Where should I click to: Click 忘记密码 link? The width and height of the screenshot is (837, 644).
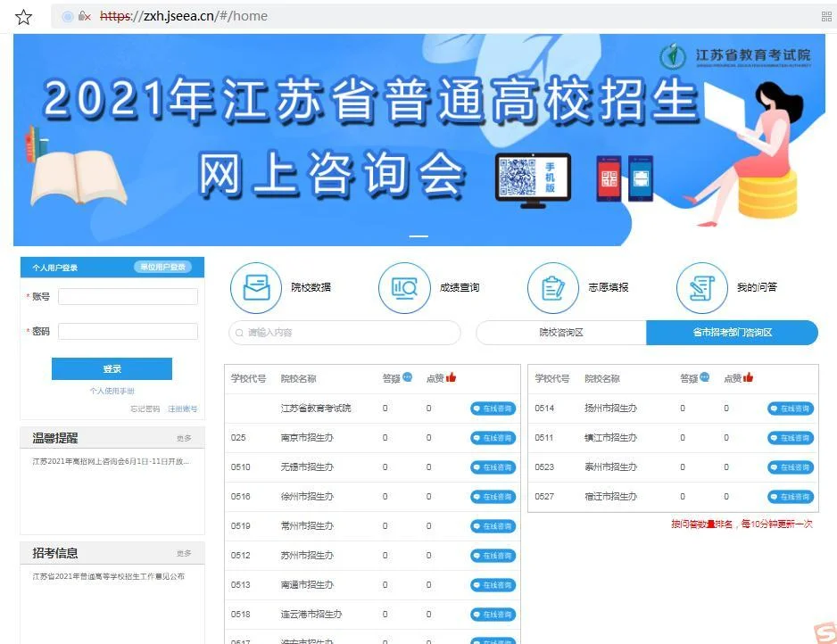pos(145,409)
